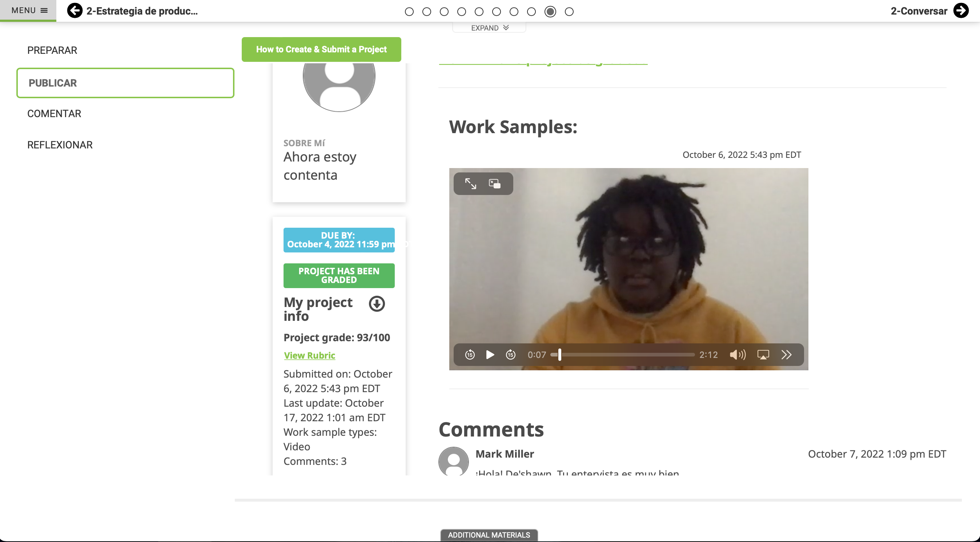
Task: Go back to 2-Estrategia previous page arrow
Action: coord(75,11)
